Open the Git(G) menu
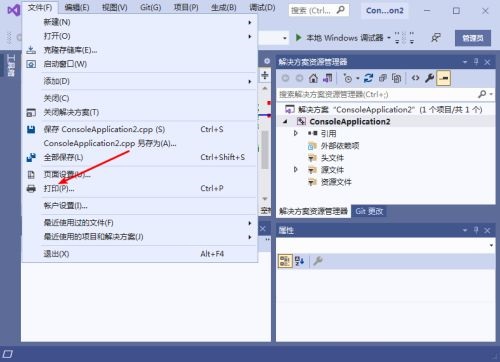The width and height of the screenshot is (500, 362). click(x=151, y=7)
